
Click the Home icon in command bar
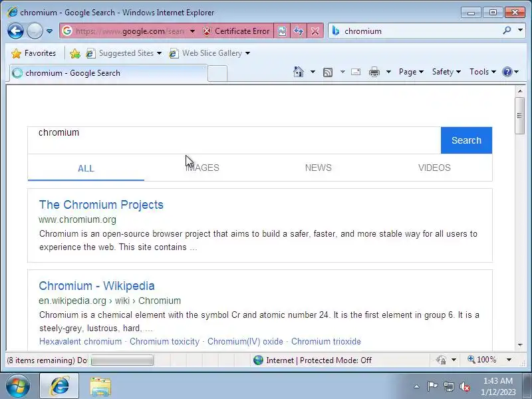[299, 72]
